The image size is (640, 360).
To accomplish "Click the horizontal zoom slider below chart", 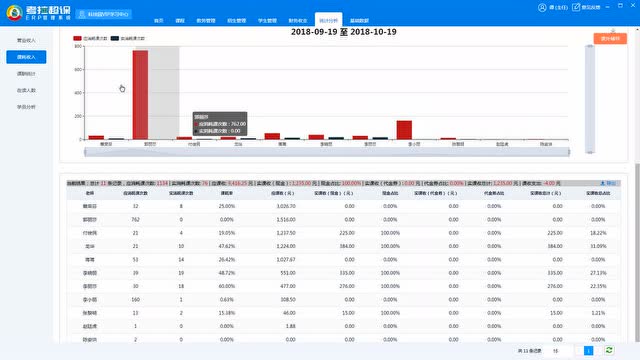I will (327, 152).
